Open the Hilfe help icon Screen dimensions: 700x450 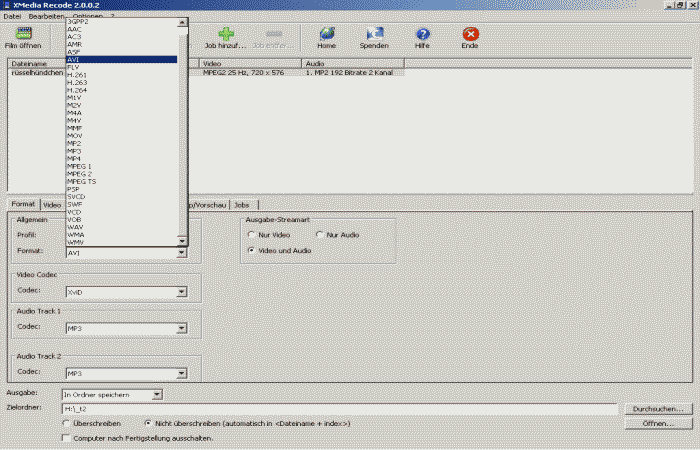point(422,35)
